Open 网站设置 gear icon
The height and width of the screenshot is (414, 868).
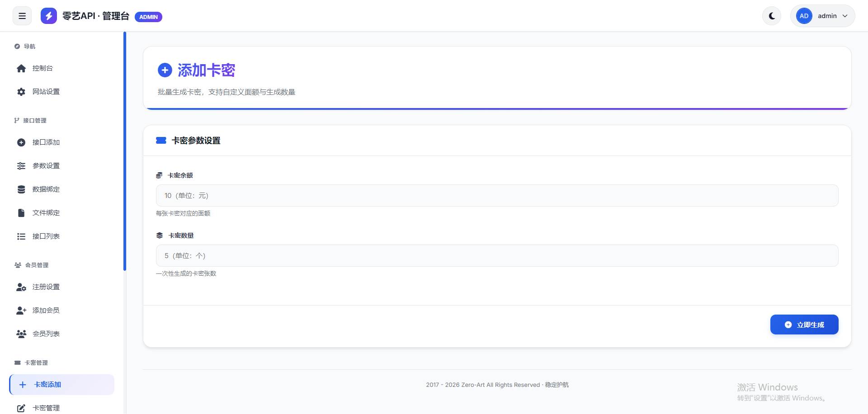click(x=21, y=92)
